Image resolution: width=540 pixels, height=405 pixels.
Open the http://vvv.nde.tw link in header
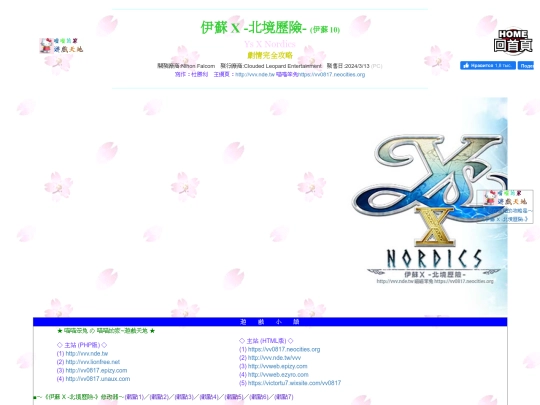click(255, 74)
